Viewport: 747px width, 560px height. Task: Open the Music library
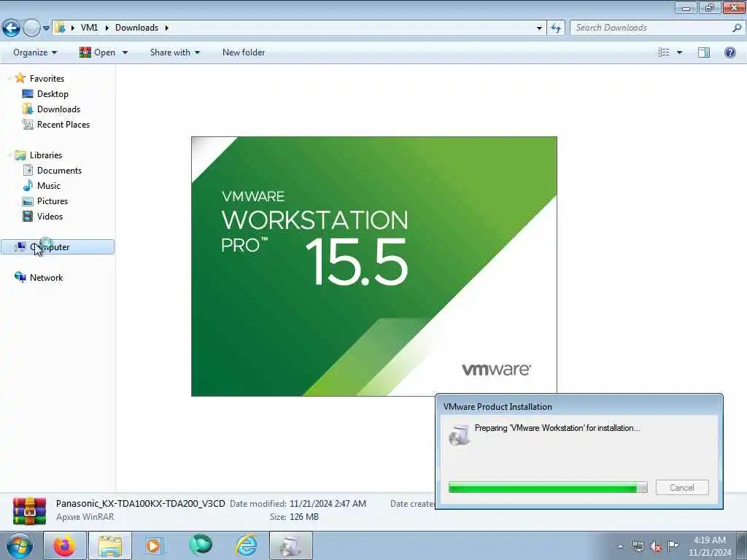pos(49,186)
